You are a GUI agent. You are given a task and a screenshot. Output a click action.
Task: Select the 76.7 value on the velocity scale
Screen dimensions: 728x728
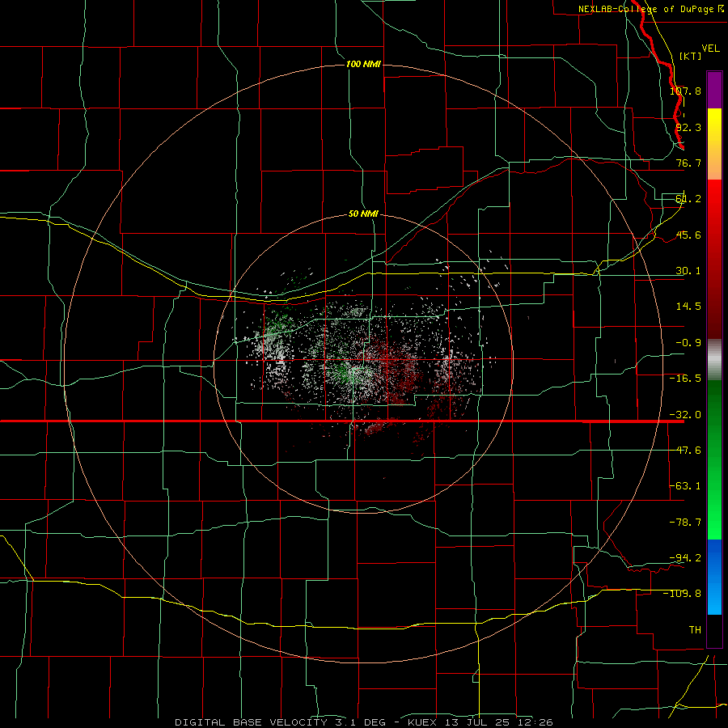tap(688, 163)
